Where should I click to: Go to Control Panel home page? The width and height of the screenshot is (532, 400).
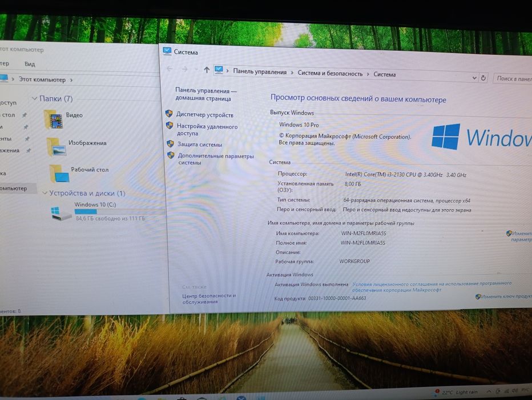coord(205,94)
